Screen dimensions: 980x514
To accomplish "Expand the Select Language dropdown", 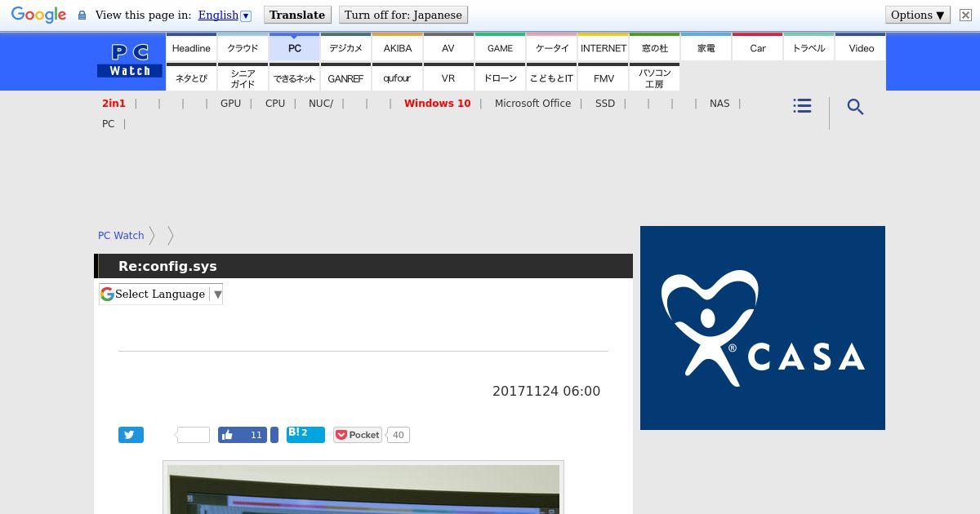I will (x=161, y=294).
